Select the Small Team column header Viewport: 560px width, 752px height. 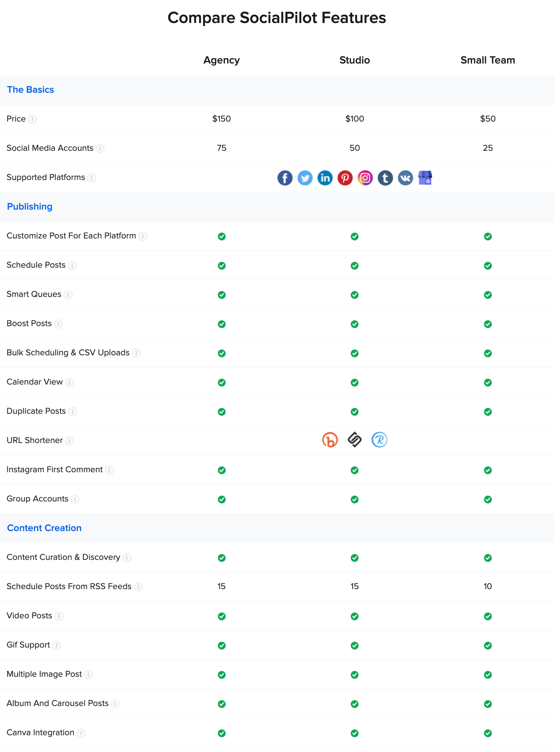click(x=488, y=60)
